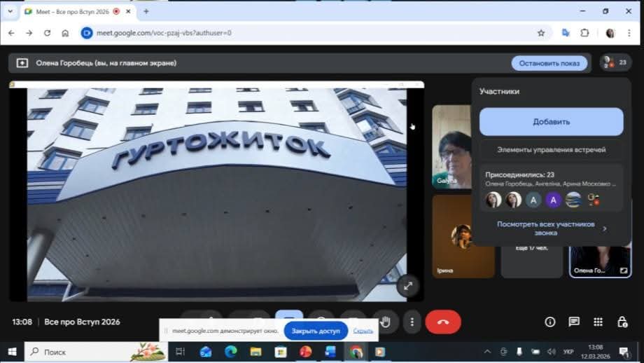Toggle the participants panel via the 23 count badge
The height and width of the screenshot is (363, 644).
615,62
